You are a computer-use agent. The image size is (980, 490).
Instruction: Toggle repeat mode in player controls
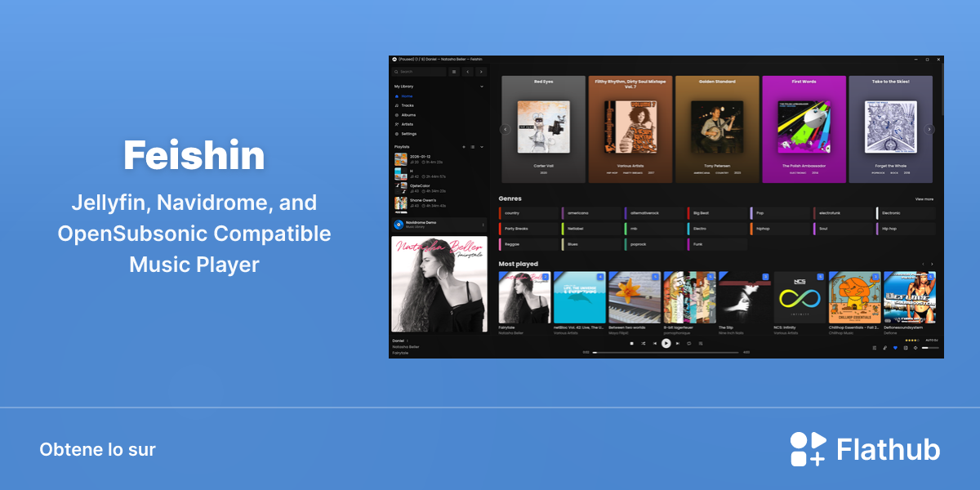click(688, 344)
